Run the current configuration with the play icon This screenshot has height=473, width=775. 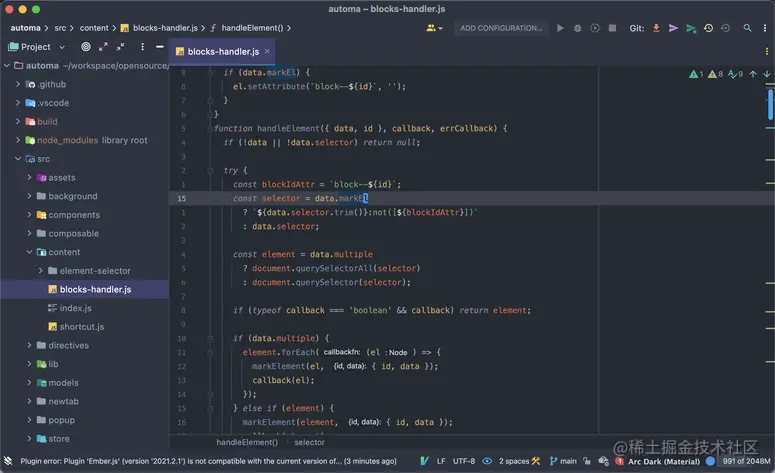pyautogui.click(x=560, y=28)
